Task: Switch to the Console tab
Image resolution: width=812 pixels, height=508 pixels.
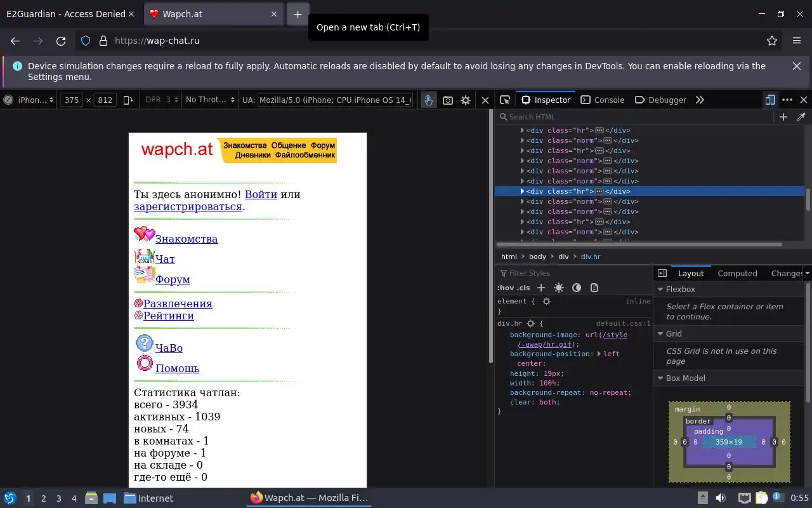Action: coord(602,100)
